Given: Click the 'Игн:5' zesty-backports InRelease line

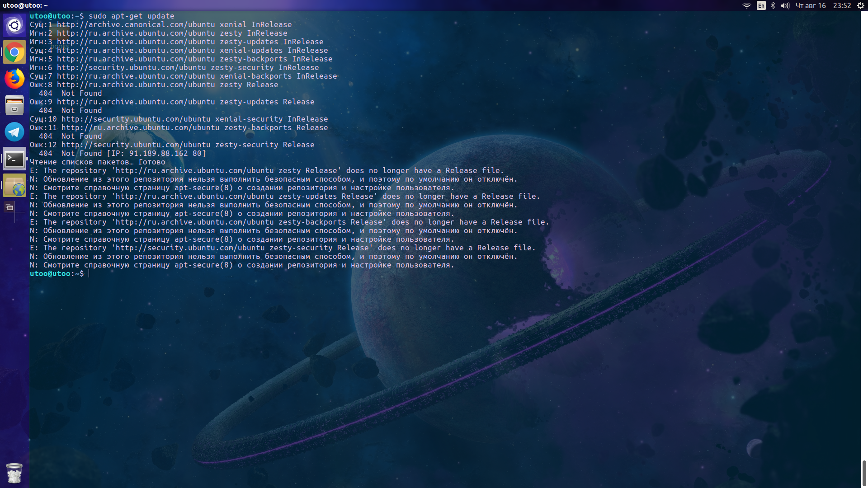Looking at the screenshot, I should pyautogui.click(x=181, y=59).
